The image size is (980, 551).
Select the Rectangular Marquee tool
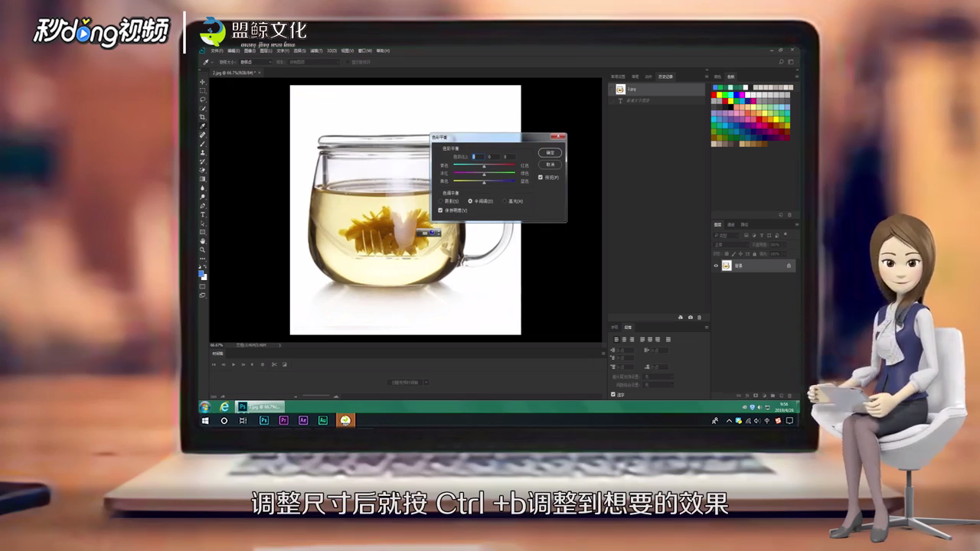[203, 91]
